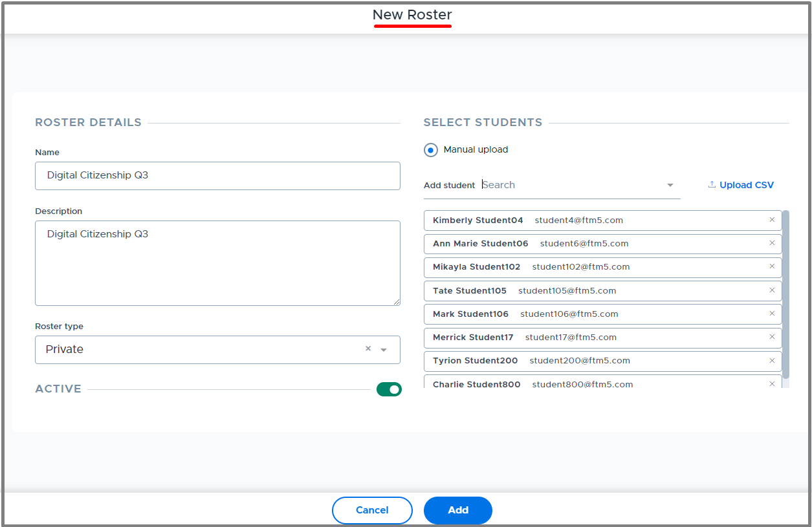This screenshot has height=527, width=812.
Task: Click the Add button to create roster
Action: (x=458, y=510)
